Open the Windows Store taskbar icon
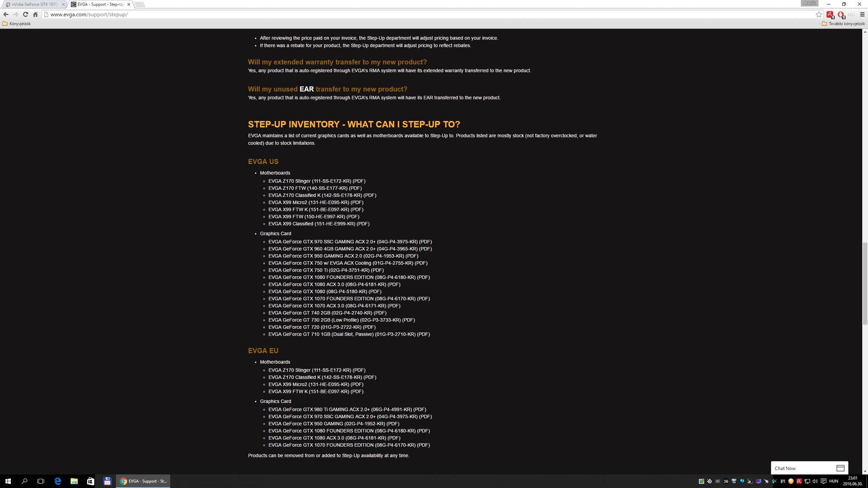 pyautogui.click(x=91, y=481)
